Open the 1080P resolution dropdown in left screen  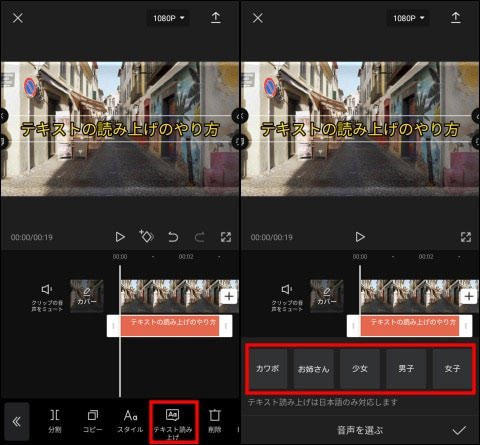[168, 18]
